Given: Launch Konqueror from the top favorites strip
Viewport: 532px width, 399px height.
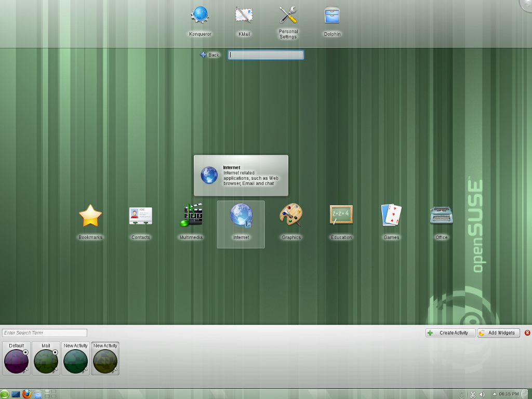Looking at the screenshot, I should point(200,16).
